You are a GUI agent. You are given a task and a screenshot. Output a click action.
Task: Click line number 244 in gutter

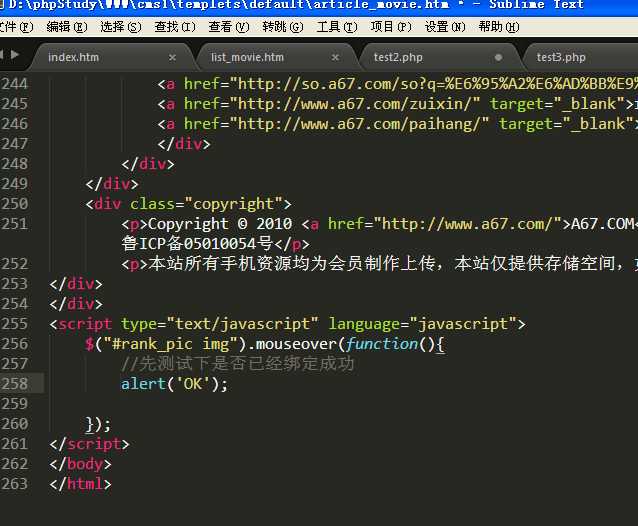click(15, 84)
